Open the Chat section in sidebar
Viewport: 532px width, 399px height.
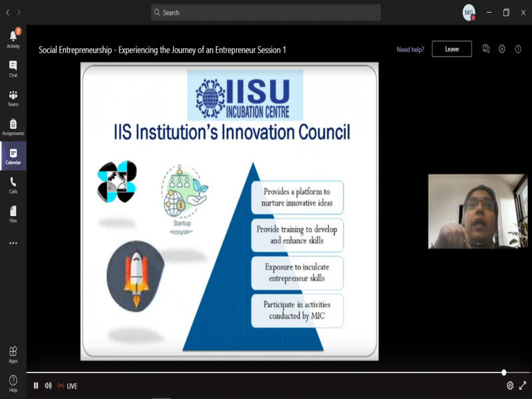(x=13, y=68)
